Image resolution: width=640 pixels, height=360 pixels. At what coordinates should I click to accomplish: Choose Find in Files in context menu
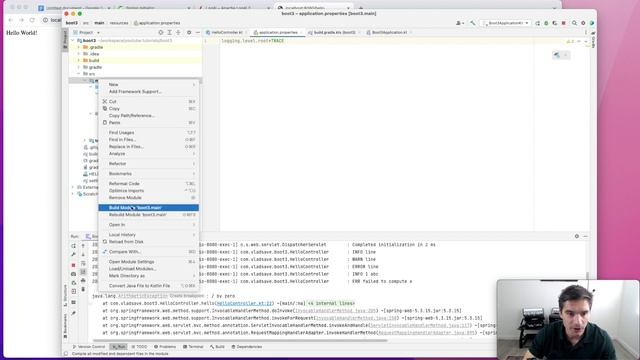point(149,140)
